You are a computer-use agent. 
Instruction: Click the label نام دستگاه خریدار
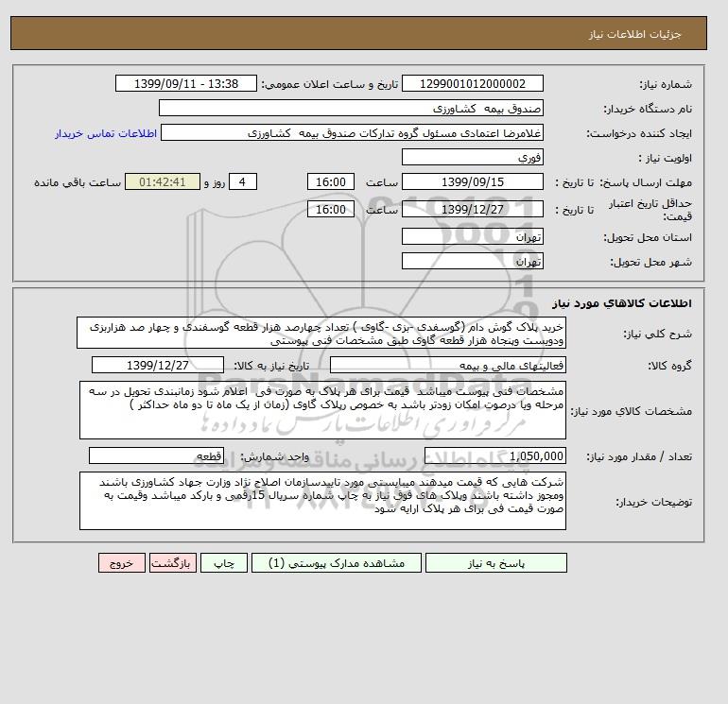pos(648,109)
